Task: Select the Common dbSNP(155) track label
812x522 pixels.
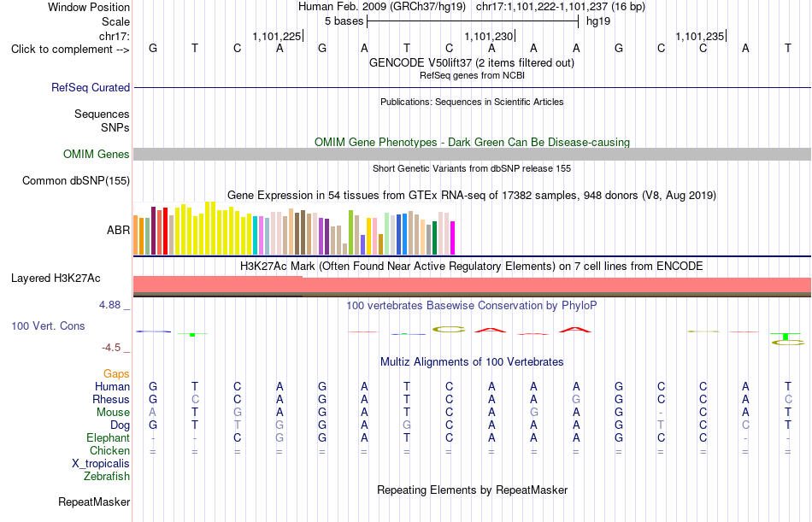Action: 75,181
